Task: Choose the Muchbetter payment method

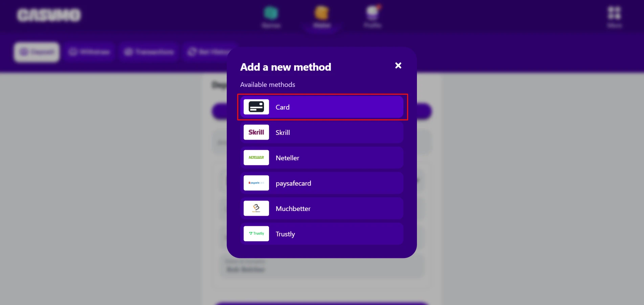Action: (322, 209)
